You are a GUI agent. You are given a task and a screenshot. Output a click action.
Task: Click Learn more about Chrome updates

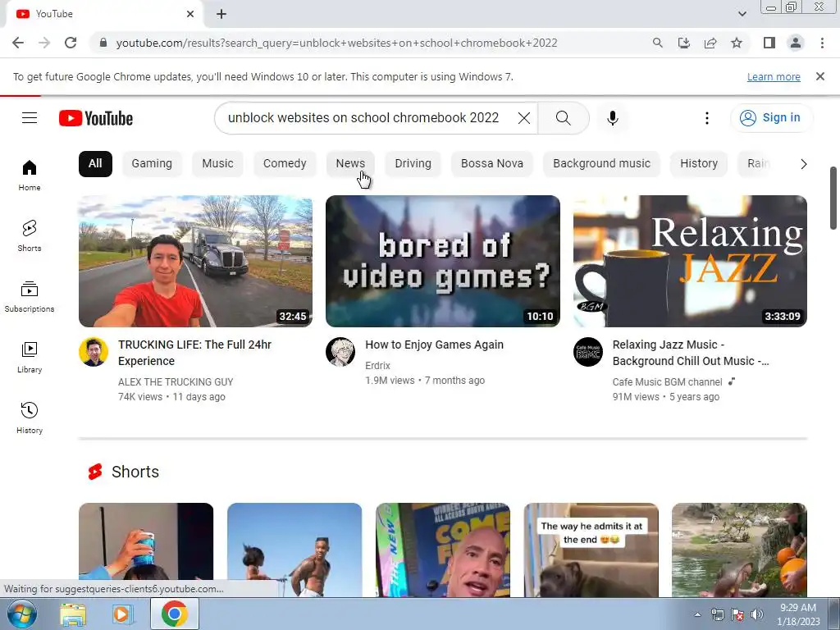[774, 76]
